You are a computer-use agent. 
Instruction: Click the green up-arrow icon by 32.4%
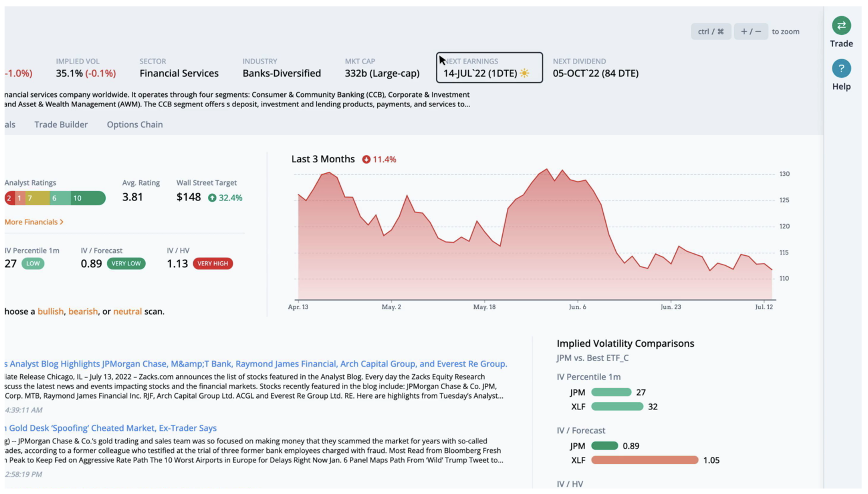[x=212, y=198]
